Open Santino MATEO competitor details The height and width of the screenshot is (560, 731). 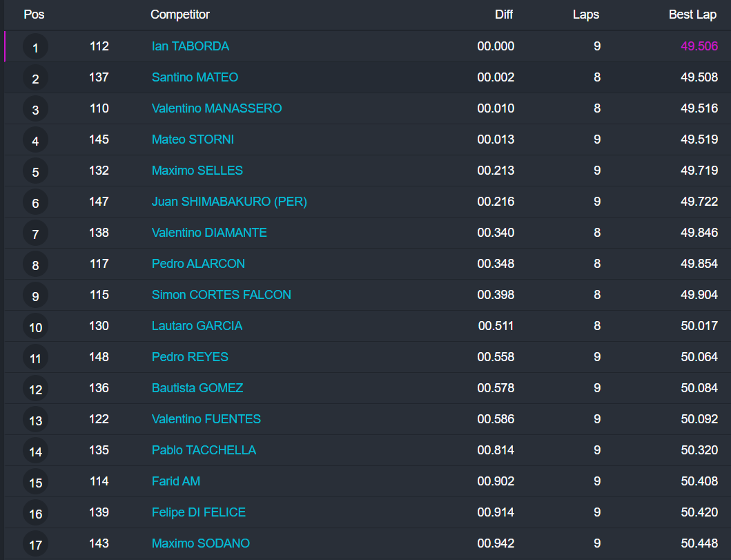click(195, 77)
